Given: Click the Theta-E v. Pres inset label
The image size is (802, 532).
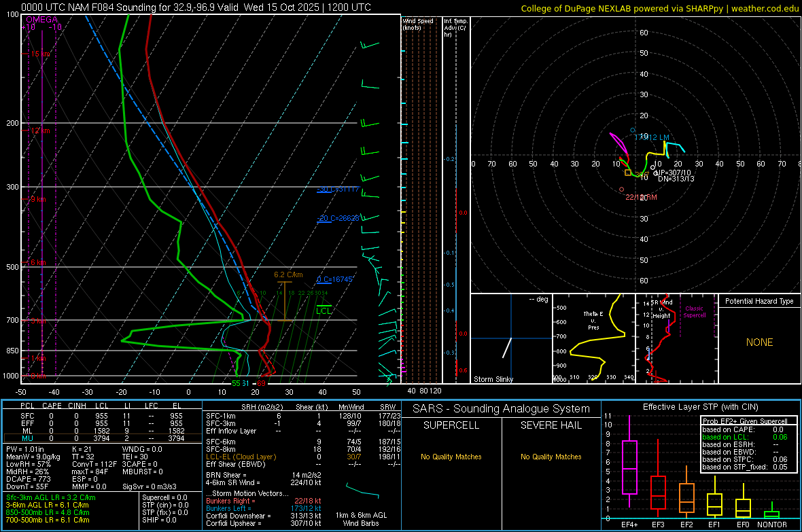Looking at the screenshot, I should coord(593,320).
